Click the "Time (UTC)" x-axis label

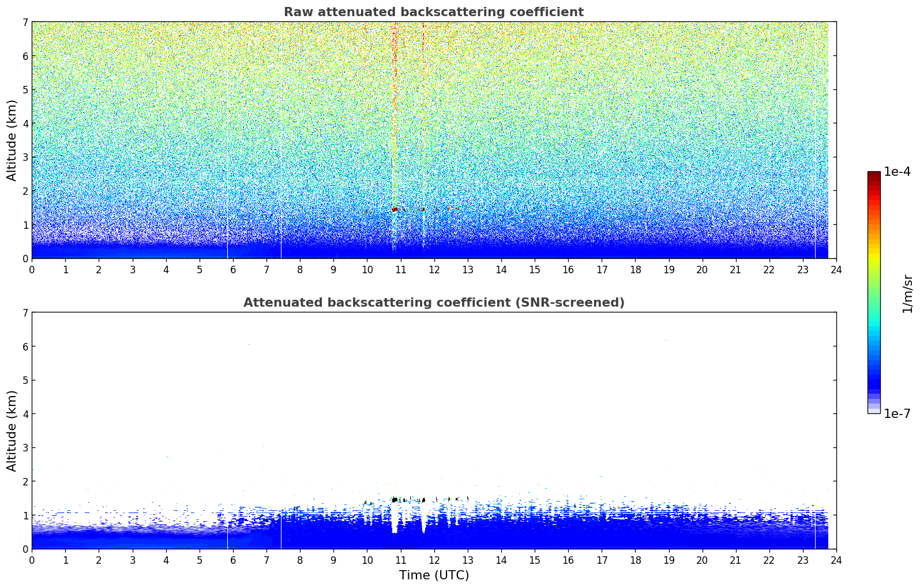[x=434, y=575]
